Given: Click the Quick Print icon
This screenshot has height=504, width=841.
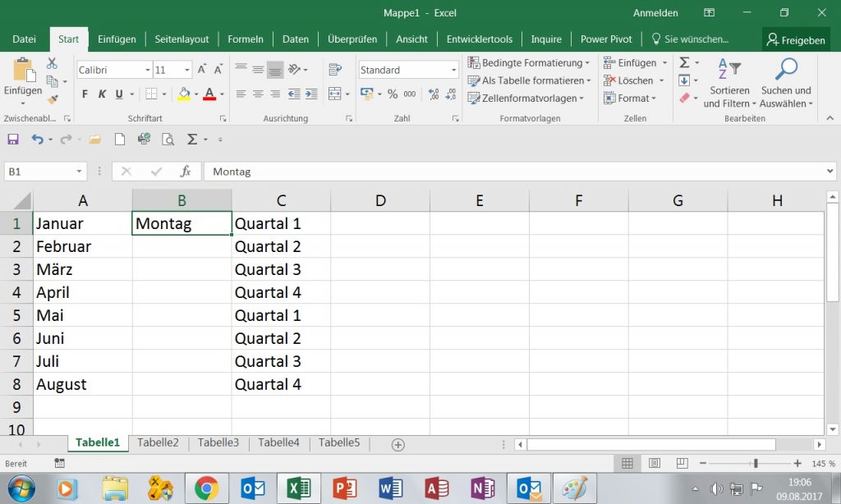Looking at the screenshot, I should pyautogui.click(x=144, y=140).
